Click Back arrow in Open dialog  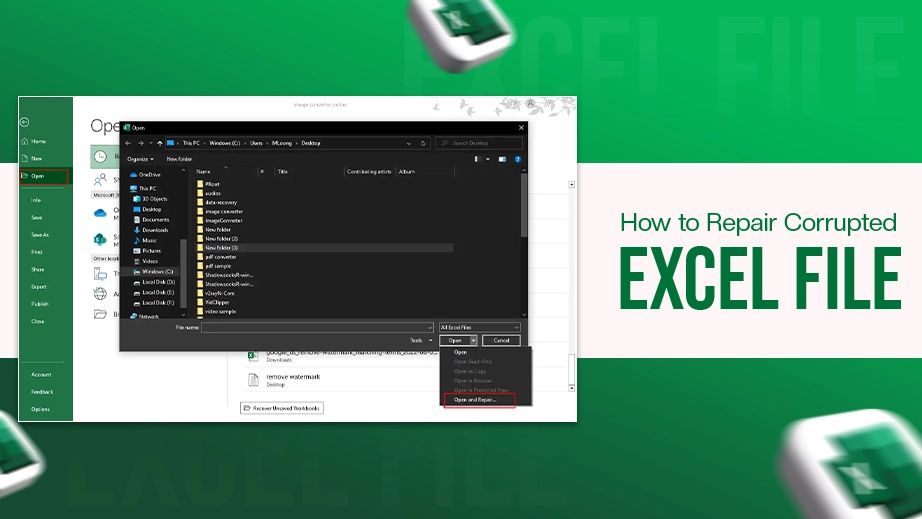point(128,143)
